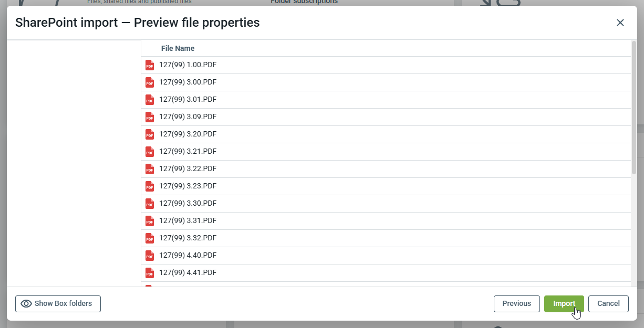
Task: Click the PDF icon for 127(99) 3.23.PDF
Action: tap(150, 186)
